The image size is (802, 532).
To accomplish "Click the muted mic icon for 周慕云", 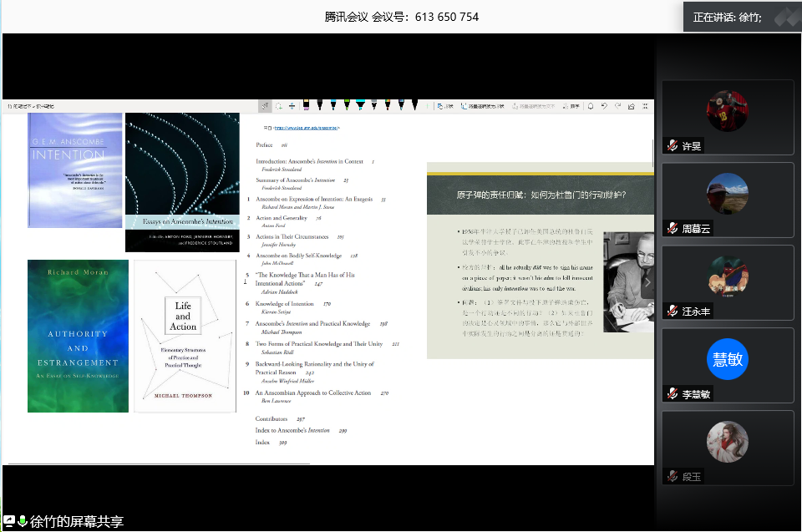I will (672, 228).
